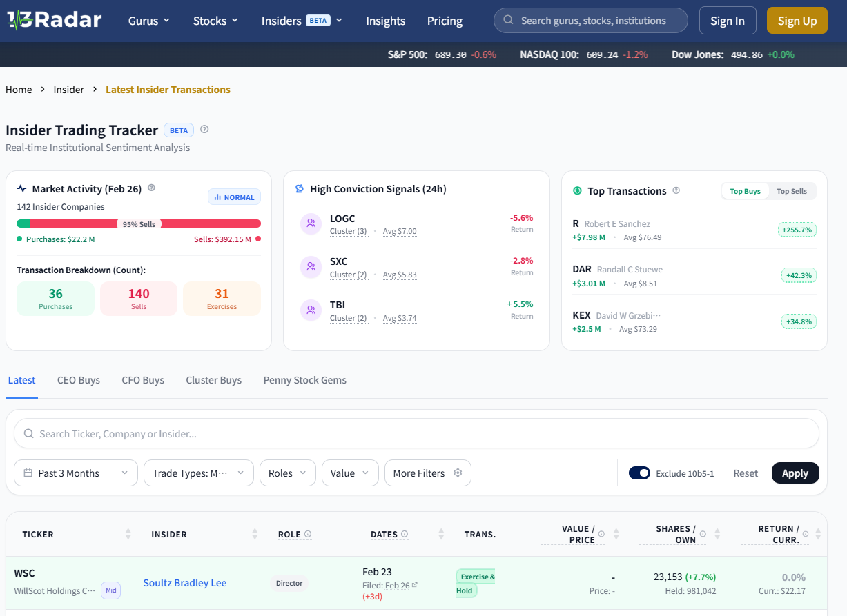Click info icon beside Market Activity title
Image resolution: width=847 pixels, height=616 pixels.
(152, 188)
